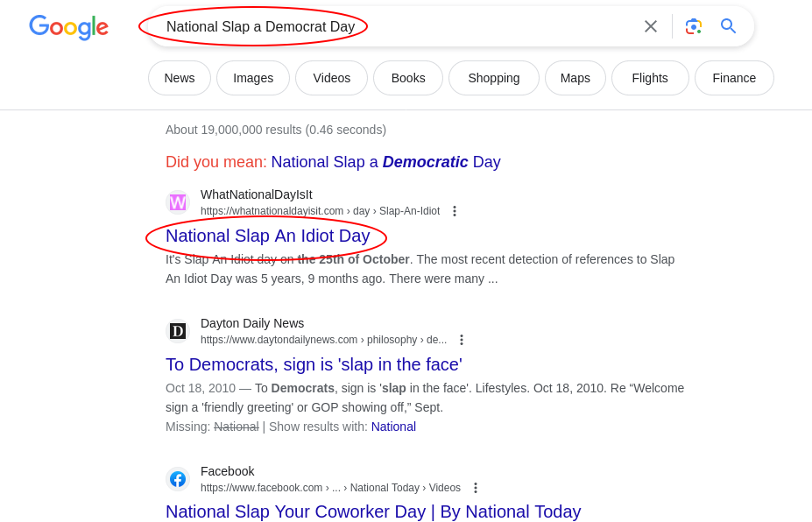Image resolution: width=812 pixels, height=522 pixels.
Task: Click the Dayton Daily News favicon
Action: [178, 331]
